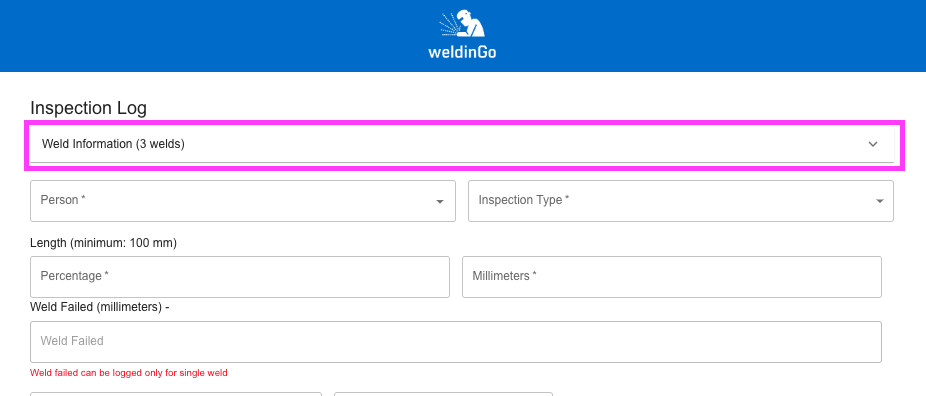Focus the Millimeters input field
The image size is (926, 396).
(x=671, y=277)
